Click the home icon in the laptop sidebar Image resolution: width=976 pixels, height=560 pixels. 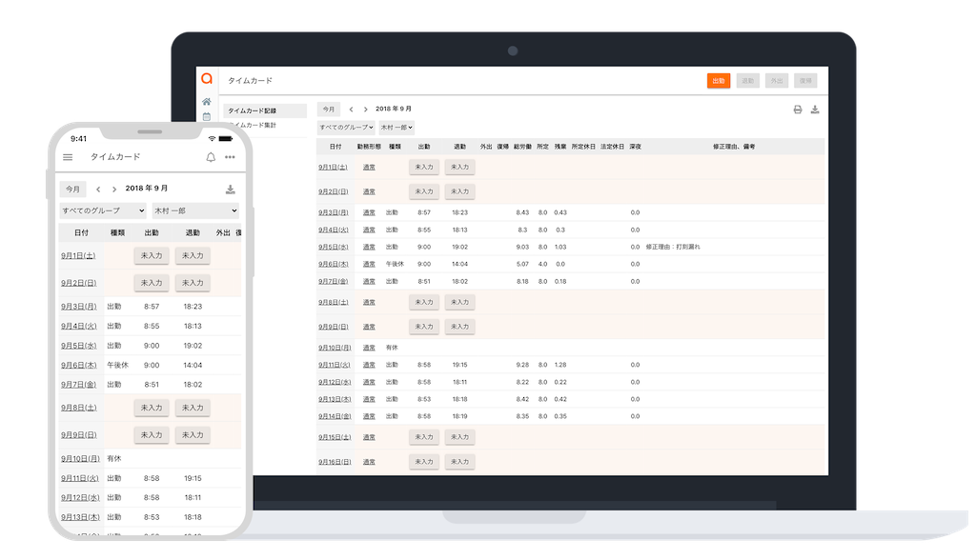207,102
